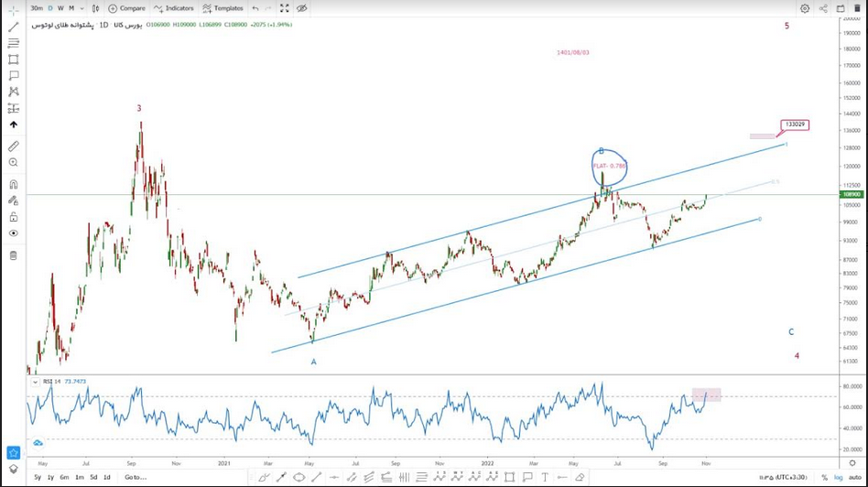Toggle lock all drawings padlock
This screenshot has width=868, height=487.
(x=14, y=217)
